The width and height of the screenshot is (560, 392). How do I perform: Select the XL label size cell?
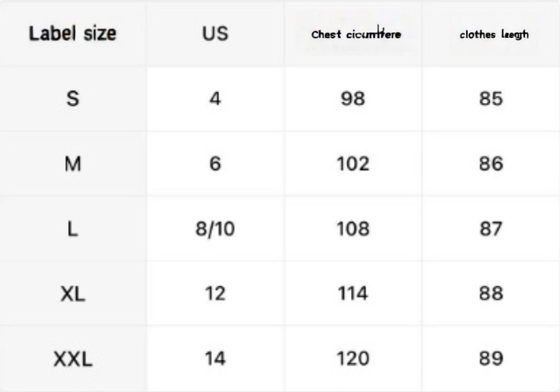point(72,293)
